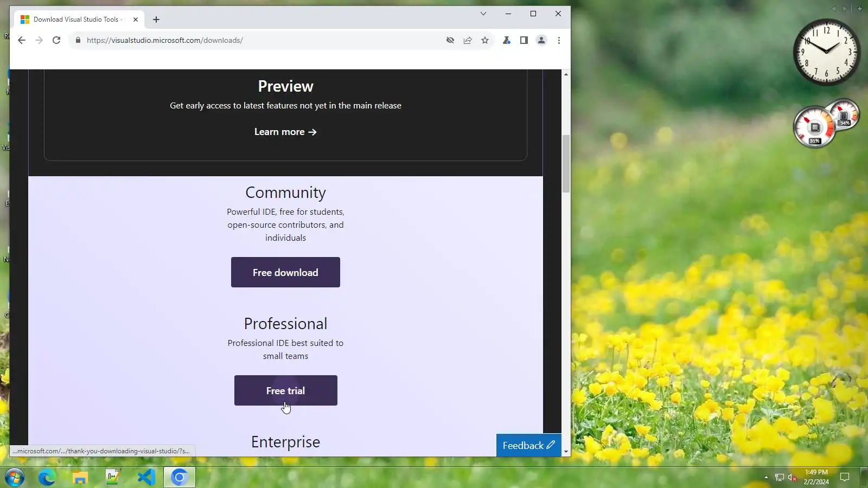The width and height of the screenshot is (868, 488).
Task: Select the Download Visual Studio Tools tab
Action: tap(80, 20)
